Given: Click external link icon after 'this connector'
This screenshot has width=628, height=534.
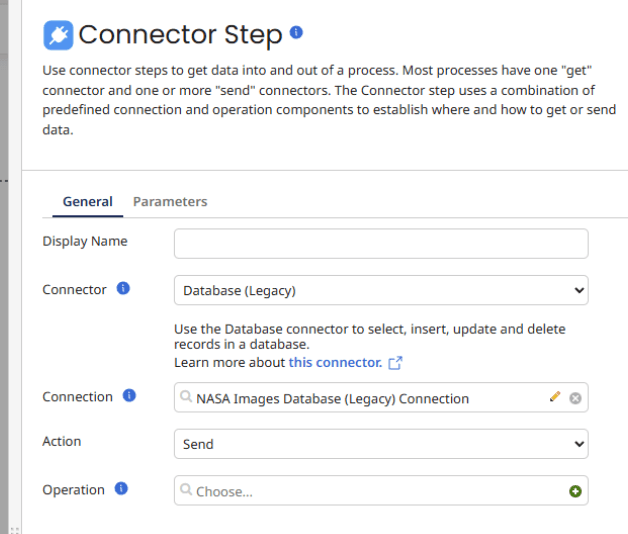Looking at the screenshot, I should 395,363.
